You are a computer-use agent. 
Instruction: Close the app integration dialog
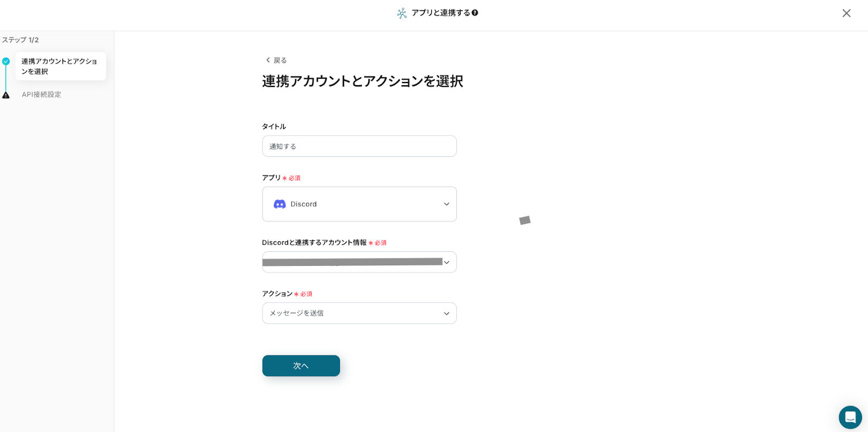click(846, 13)
